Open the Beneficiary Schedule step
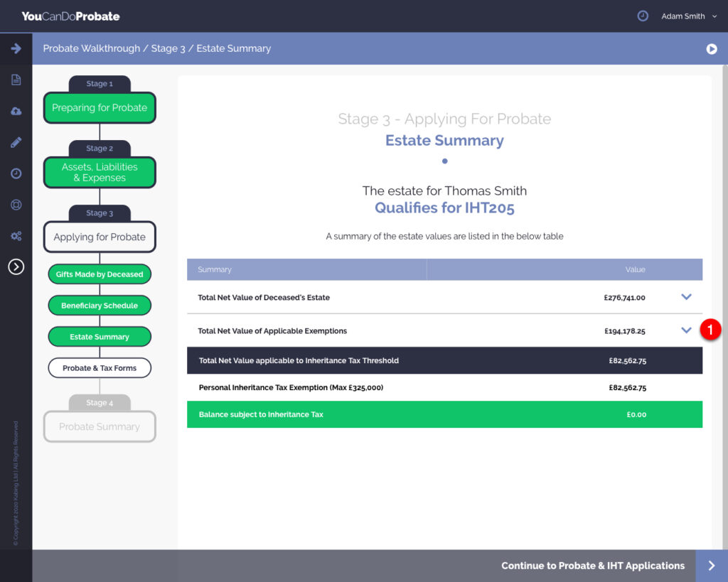Screen dimensions: 728x582 100,306
